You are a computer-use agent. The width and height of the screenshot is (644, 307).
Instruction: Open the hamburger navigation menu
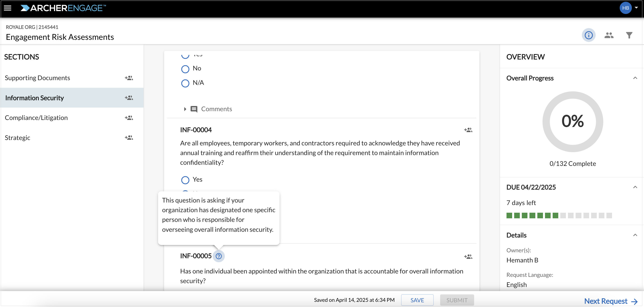(x=8, y=8)
